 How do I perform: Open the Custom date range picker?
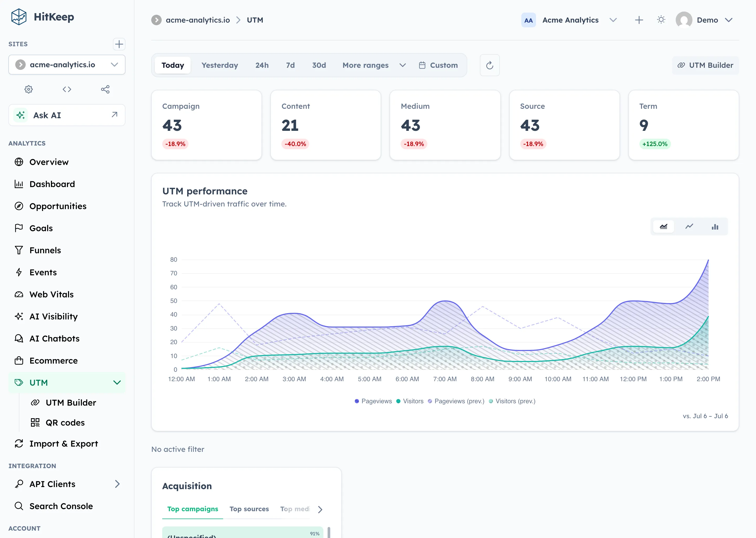coord(438,65)
